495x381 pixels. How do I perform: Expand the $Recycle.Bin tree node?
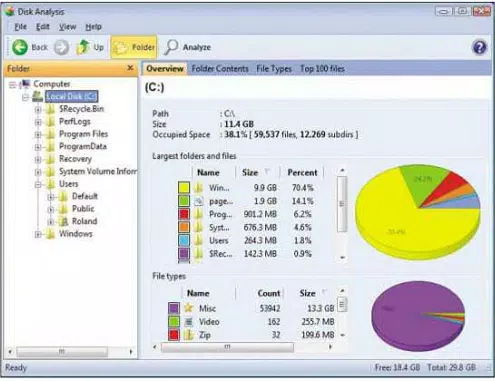(38, 110)
